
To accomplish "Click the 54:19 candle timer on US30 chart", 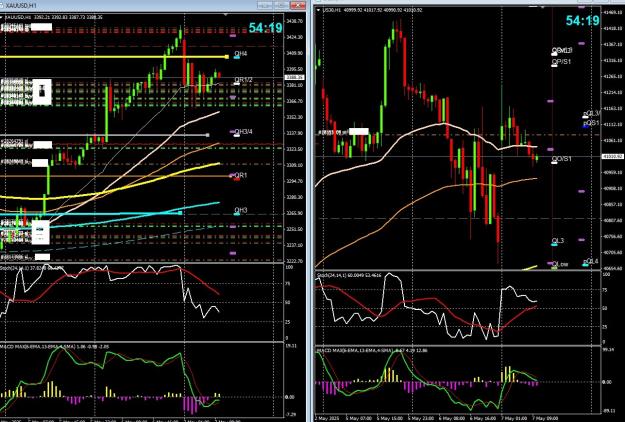I will coord(582,21).
